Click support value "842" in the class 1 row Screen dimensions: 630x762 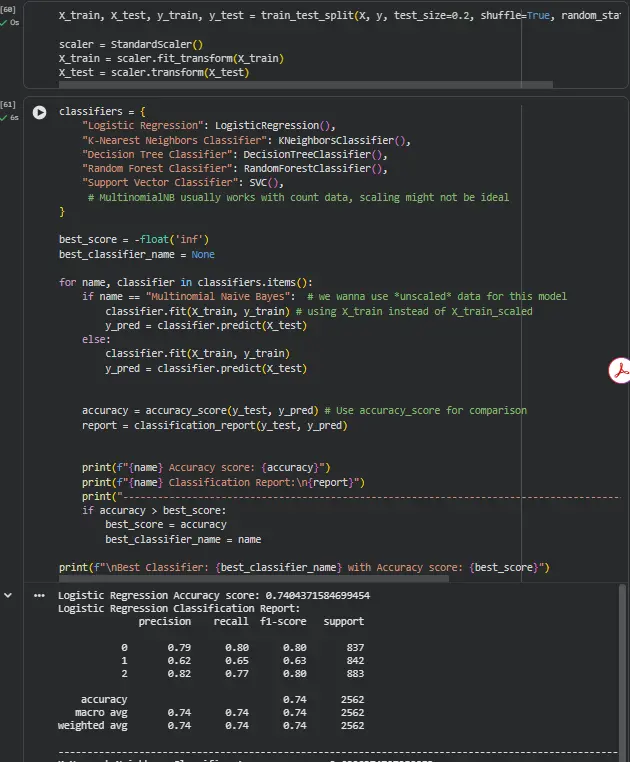[x=355, y=661]
